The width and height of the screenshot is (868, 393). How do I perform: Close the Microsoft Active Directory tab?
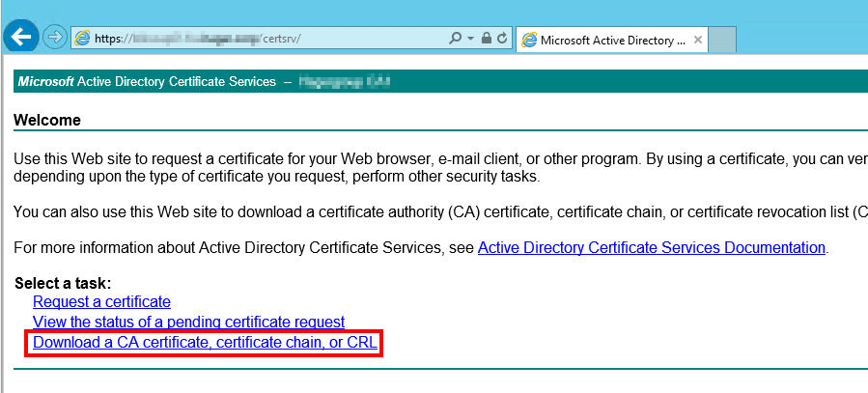pos(697,40)
